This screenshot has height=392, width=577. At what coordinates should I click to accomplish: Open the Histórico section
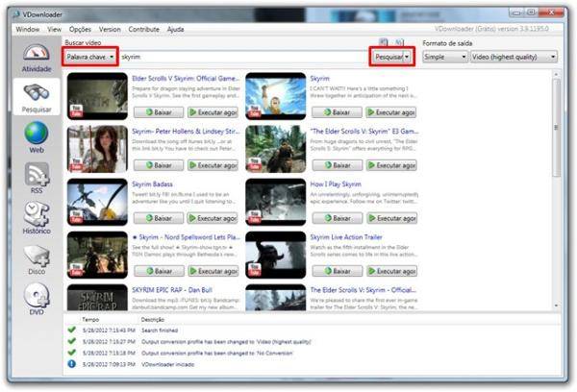pos(37,219)
